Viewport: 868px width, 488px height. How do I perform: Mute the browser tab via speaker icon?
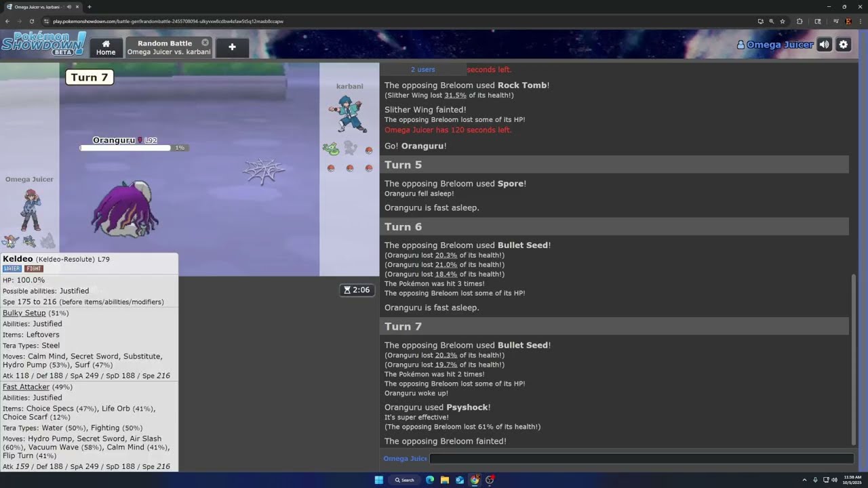[x=68, y=7]
